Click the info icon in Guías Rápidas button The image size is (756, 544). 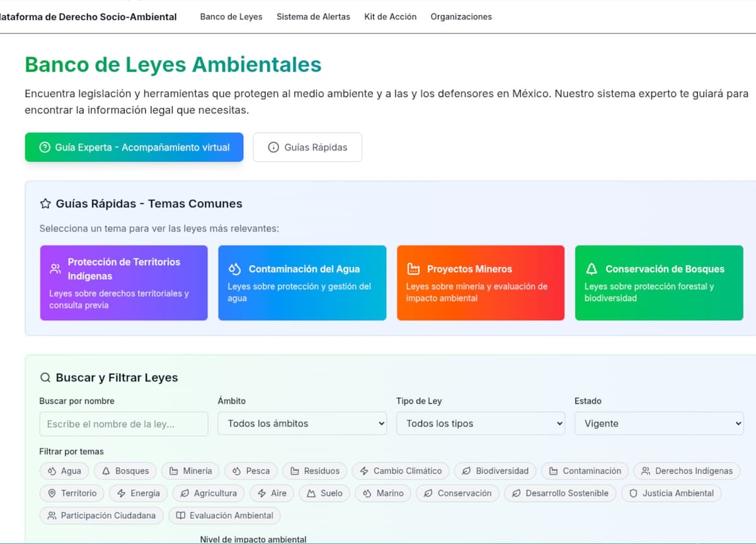273,147
